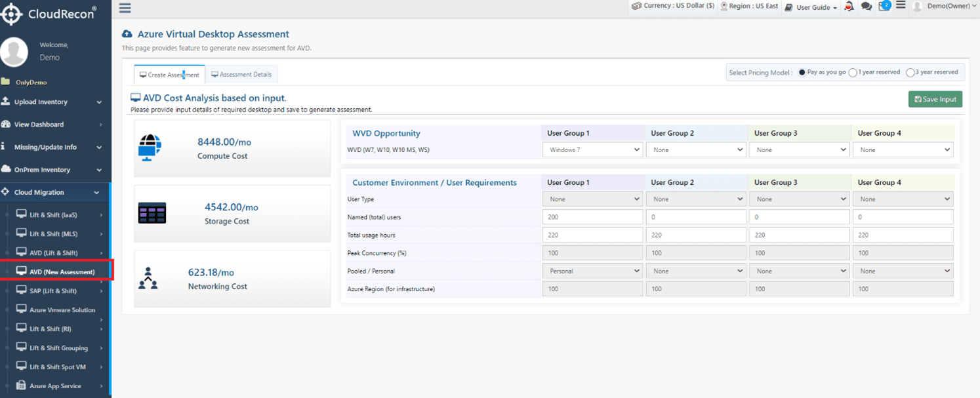Viewport: 980px width, 398px height.
Task: Open SAP (Lift & Shift) in the sidebar
Action: (56, 290)
